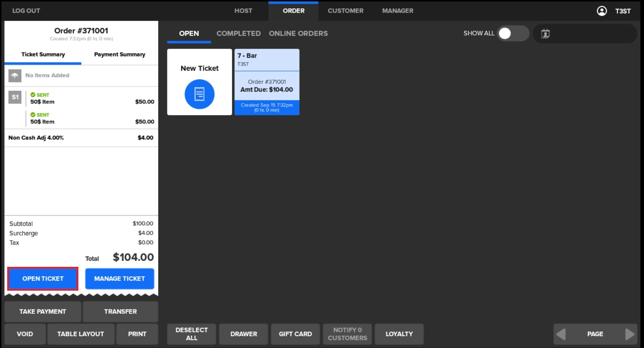Viewport: 644px width, 348px height.
Task: Go to the Host section
Action: click(243, 11)
